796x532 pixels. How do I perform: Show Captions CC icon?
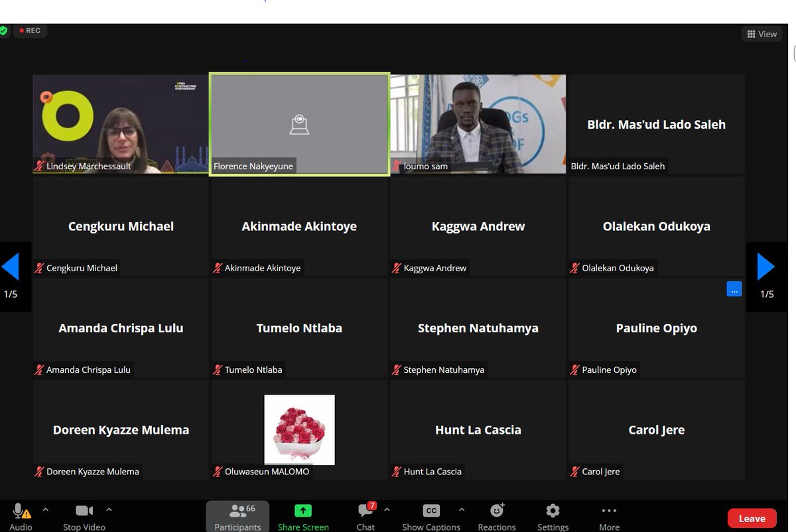[x=431, y=510]
